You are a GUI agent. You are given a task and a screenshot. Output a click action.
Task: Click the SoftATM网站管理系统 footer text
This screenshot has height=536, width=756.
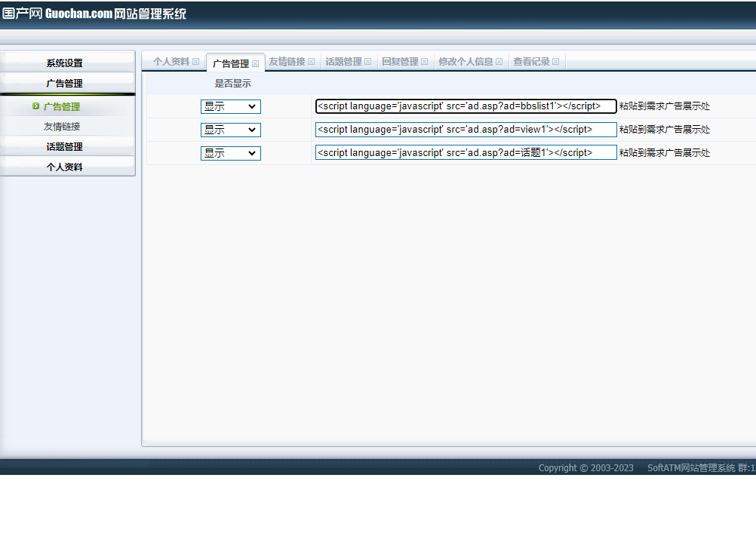[x=691, y=467]
